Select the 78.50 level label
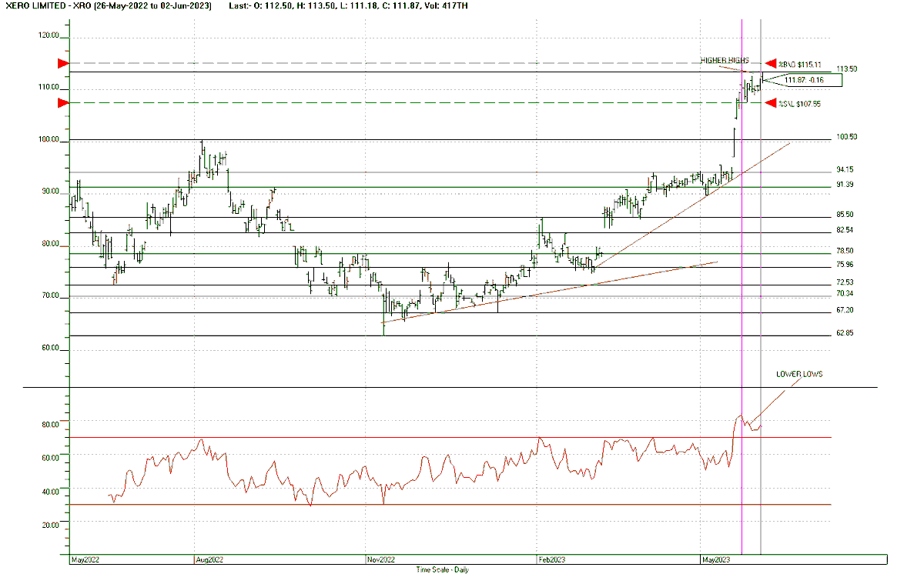The width and height of the screenshot is (924, 574). pos(845,251)
